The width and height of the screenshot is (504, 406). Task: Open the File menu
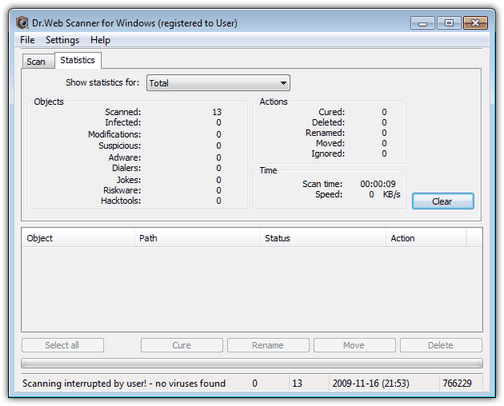click(x=27, y=40)
